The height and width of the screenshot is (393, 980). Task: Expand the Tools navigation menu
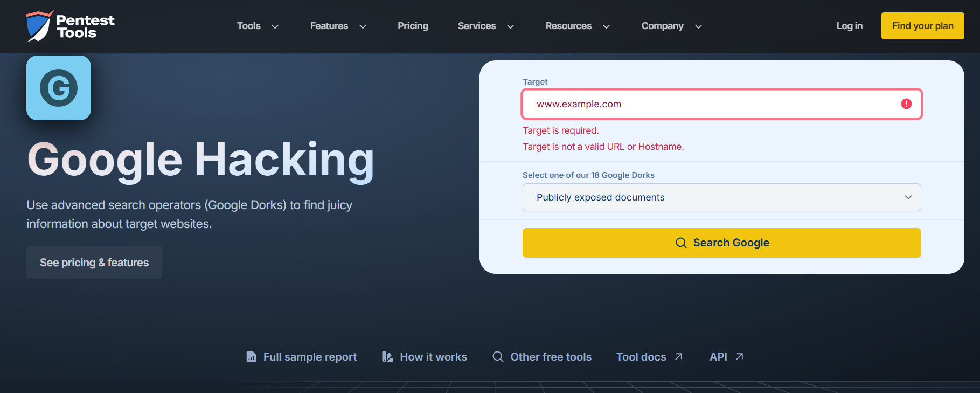[x=258, y=26]
